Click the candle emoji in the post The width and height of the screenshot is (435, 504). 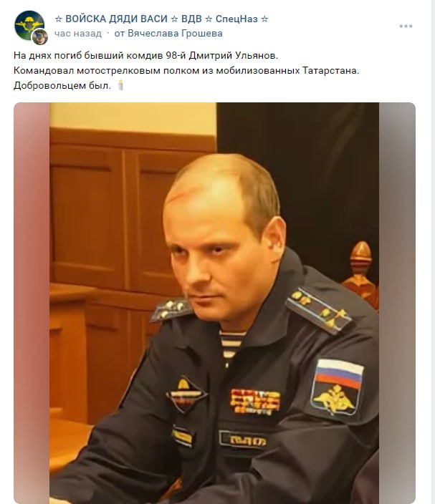(x=120, y=85)
